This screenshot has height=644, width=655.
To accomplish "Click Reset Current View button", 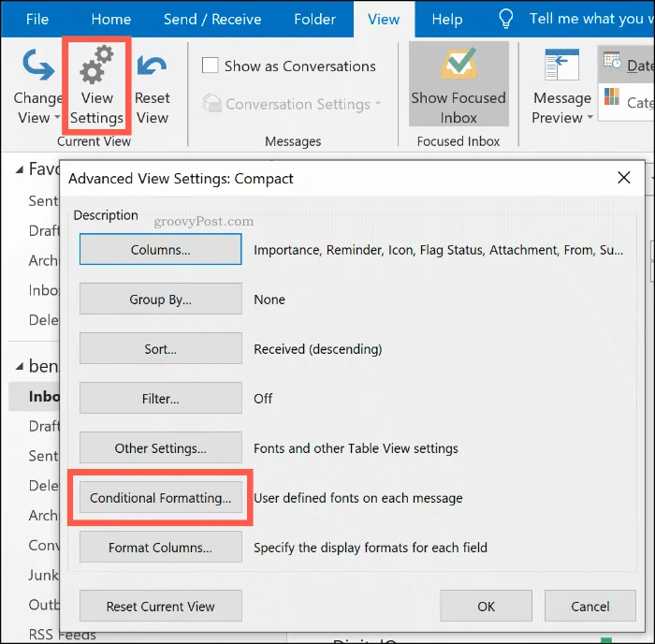I will [x=160, y=606].
